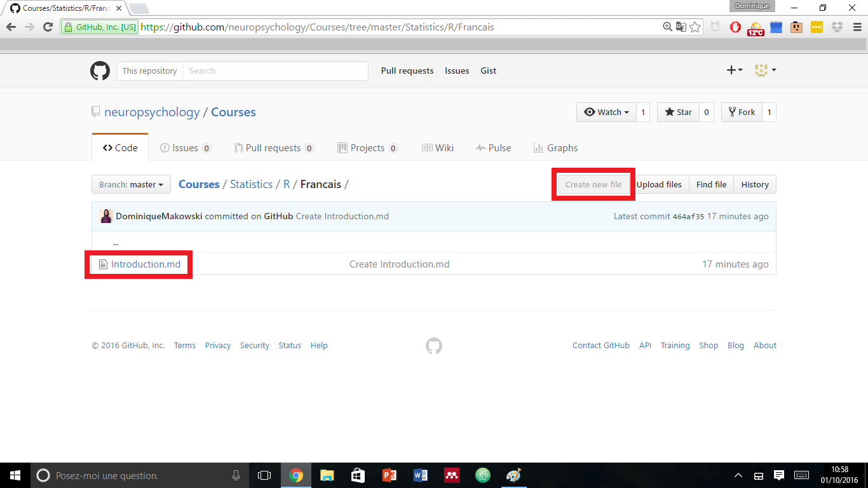This screenshot has height=488, width=868.
Task: Click the Cortana microphone icon
Action: click(236, 475)
